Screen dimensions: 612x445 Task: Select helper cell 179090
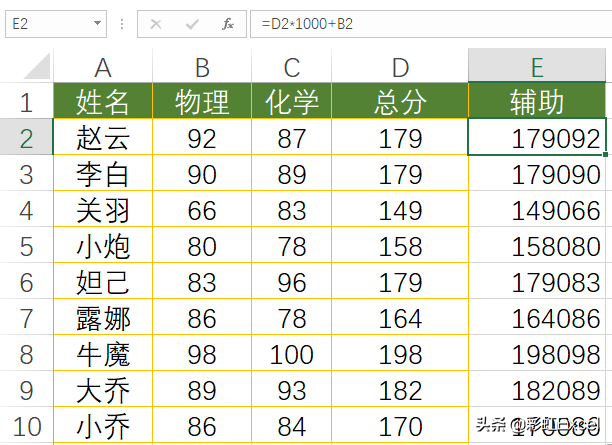coord(537,173)
